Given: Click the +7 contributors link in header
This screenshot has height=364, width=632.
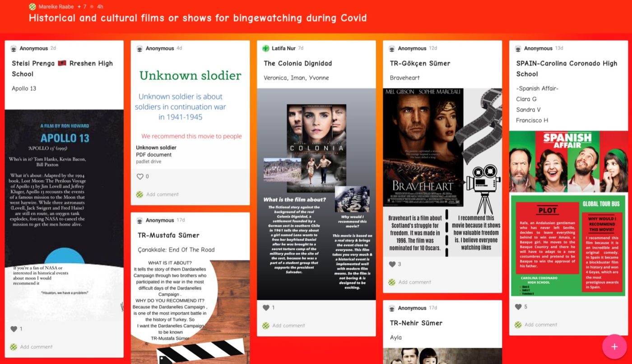Looking at the screenshot, I should pos(81,7).
